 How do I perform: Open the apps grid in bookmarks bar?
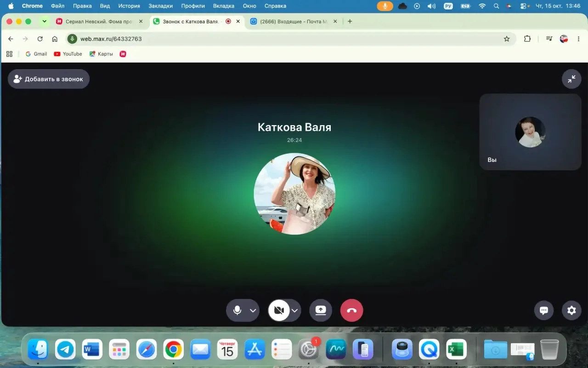click(9, 54)
